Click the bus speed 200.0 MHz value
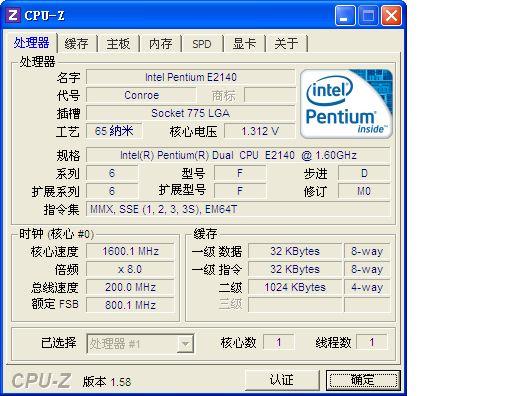 pyautogui.click(x=130, y=287)
